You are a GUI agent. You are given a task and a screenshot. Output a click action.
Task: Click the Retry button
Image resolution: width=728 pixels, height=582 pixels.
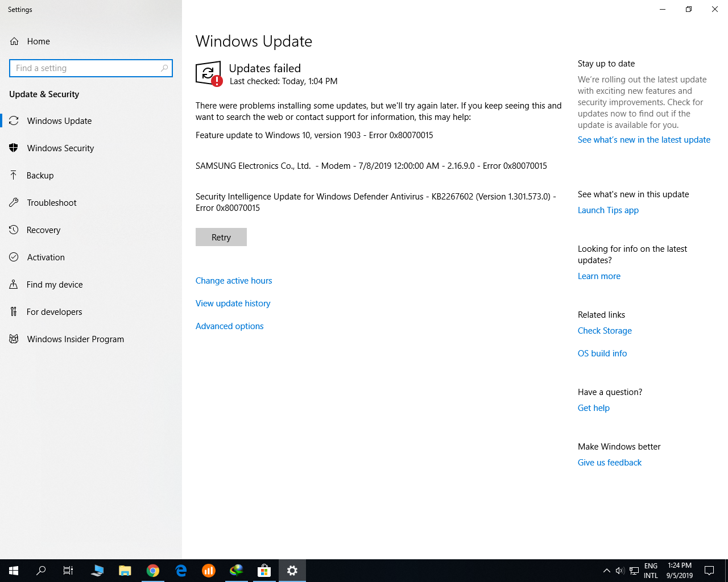221,237
